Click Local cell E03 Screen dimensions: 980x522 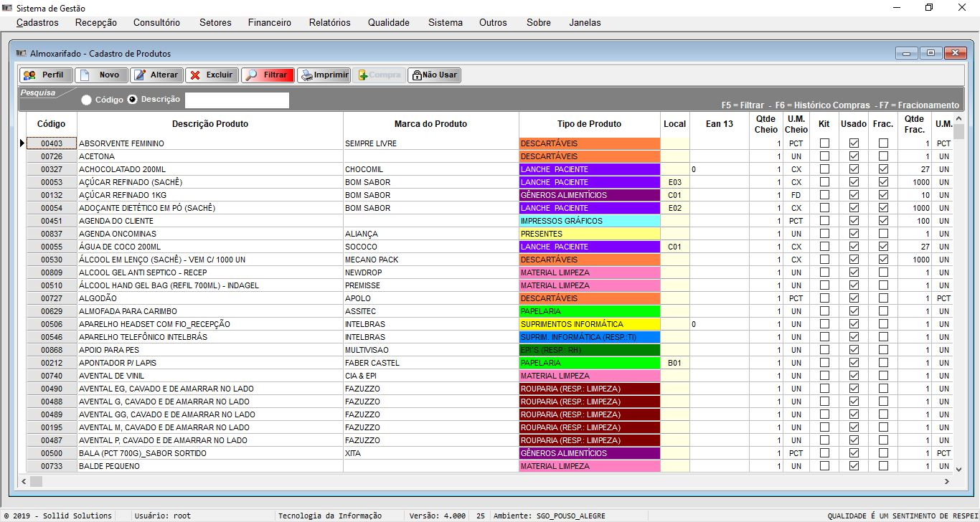[x=674, y=182]
